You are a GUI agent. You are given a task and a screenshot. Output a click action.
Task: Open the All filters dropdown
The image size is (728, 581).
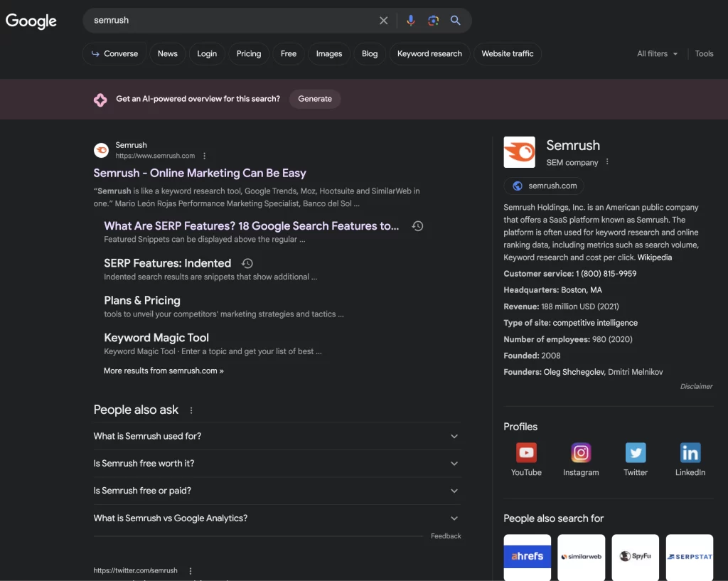pyautogui.click(x=657, y=54)
